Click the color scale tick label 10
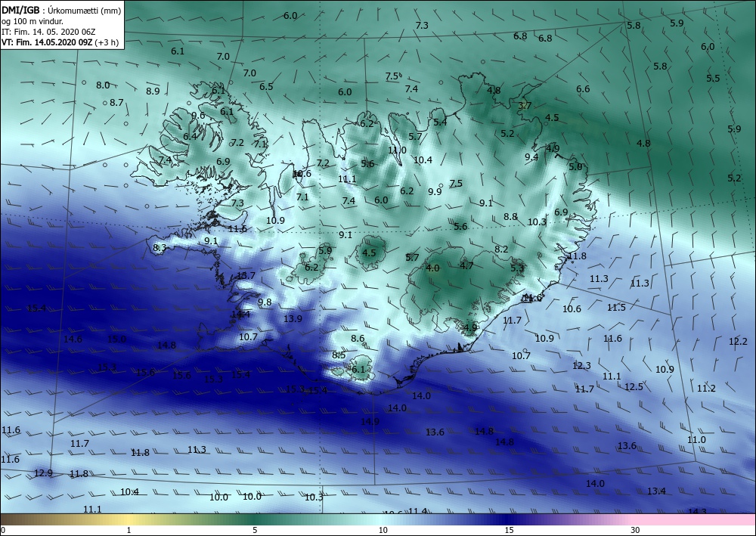The image size is (756, 536). pos(383,530)
